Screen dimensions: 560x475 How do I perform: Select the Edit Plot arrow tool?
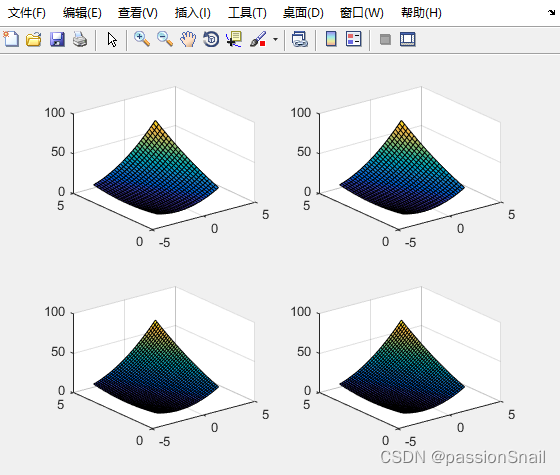[112, 39]
